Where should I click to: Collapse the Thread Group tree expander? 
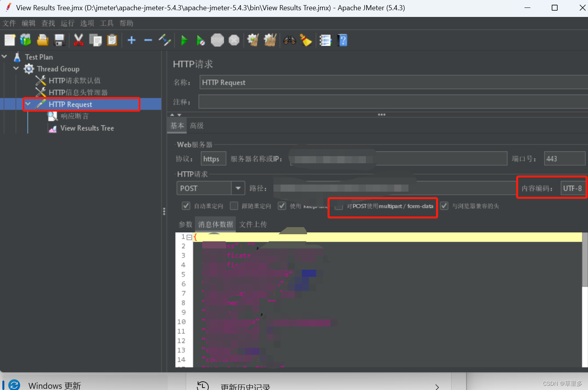click(16, 68)
